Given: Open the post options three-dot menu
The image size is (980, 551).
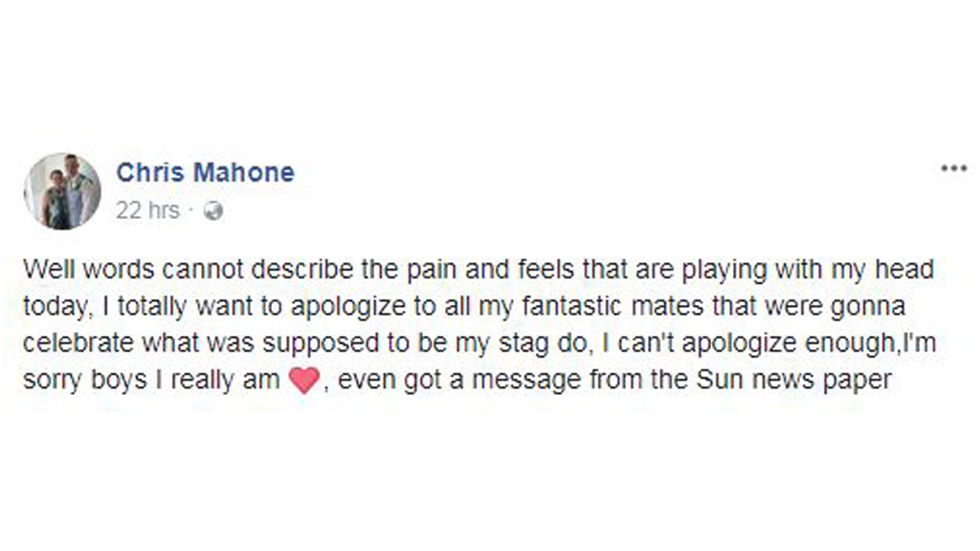Looking at the screenshot, I should (x=954, y=168).
